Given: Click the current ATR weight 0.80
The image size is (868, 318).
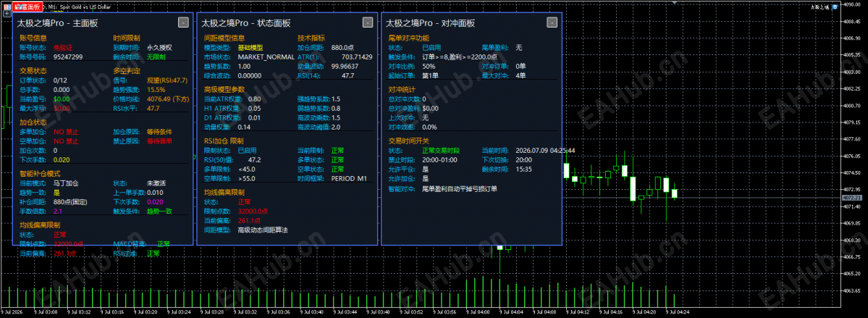Looking at the screenshot, I should pos(254,99).
